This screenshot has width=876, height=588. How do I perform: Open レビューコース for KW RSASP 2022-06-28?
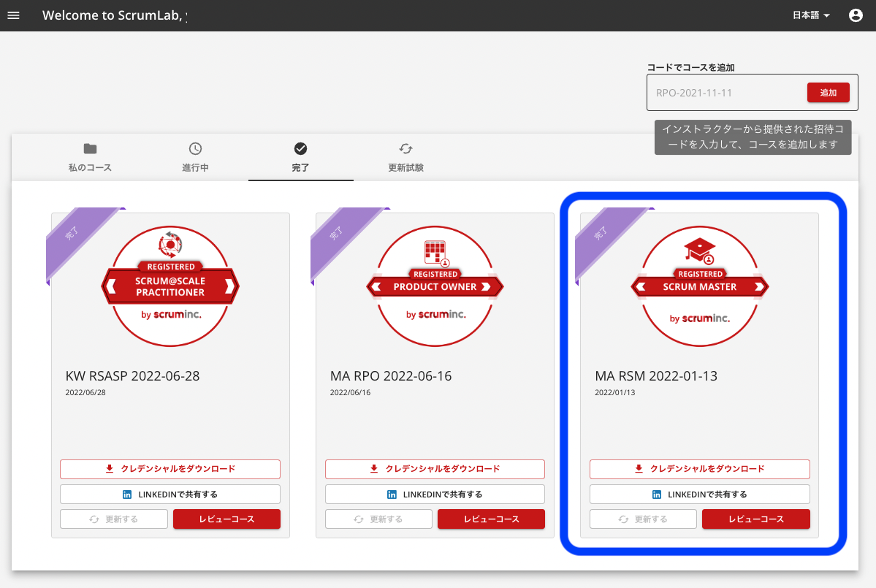click(x=226, y=519)
